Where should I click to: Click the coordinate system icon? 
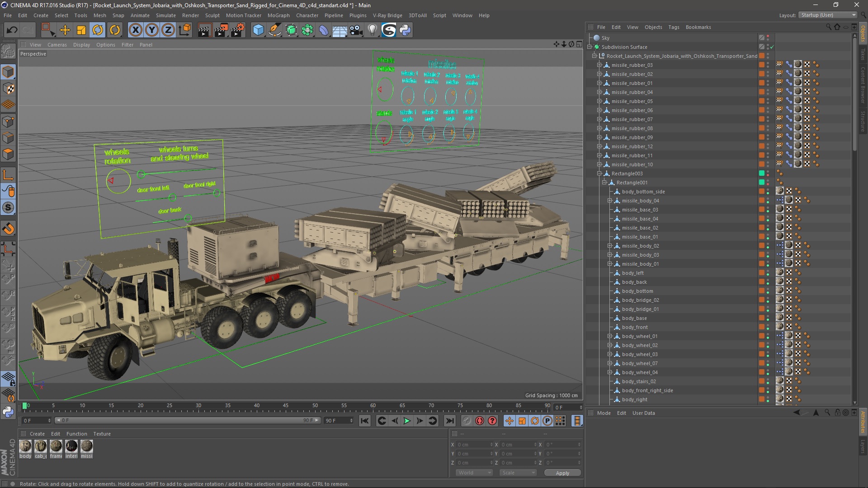click(185, 30)
